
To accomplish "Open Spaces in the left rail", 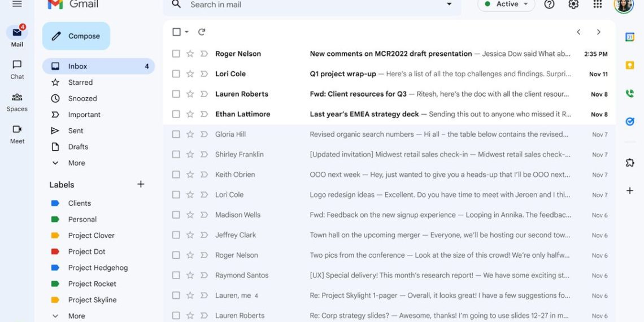I will click(17, 102).
